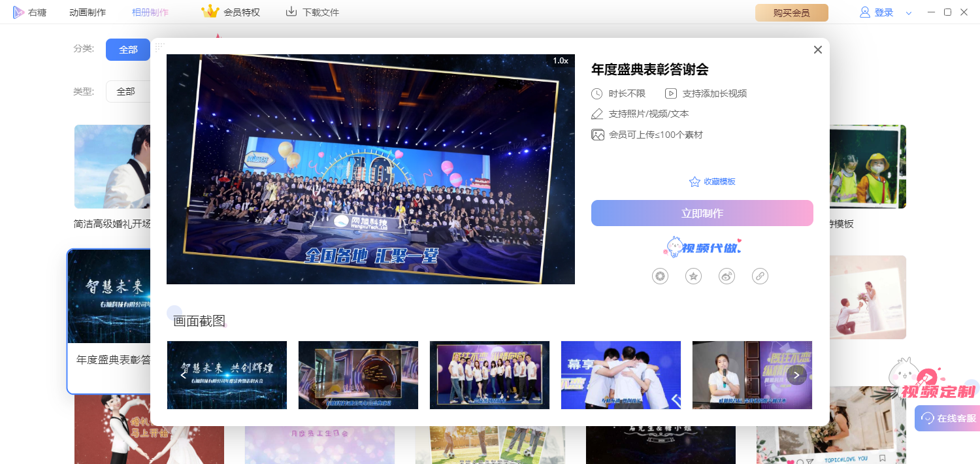Click the 时长不限 text
Image resolution: width=980 pixels, height=464 pixels.
(627, 93)
